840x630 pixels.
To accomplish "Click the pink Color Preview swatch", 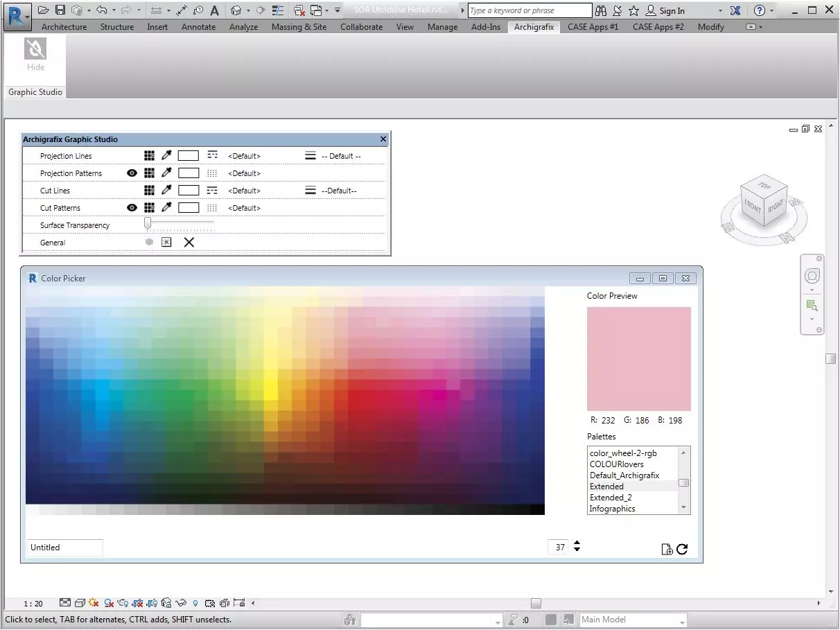I will point(639,359).
